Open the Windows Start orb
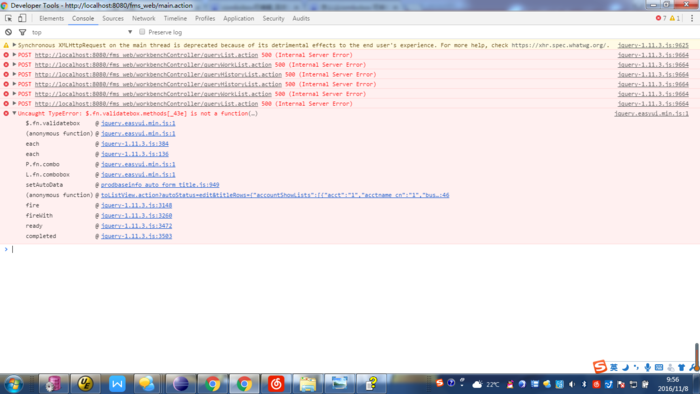The width and height of the screenshot is (700, 394). (13, 384)
